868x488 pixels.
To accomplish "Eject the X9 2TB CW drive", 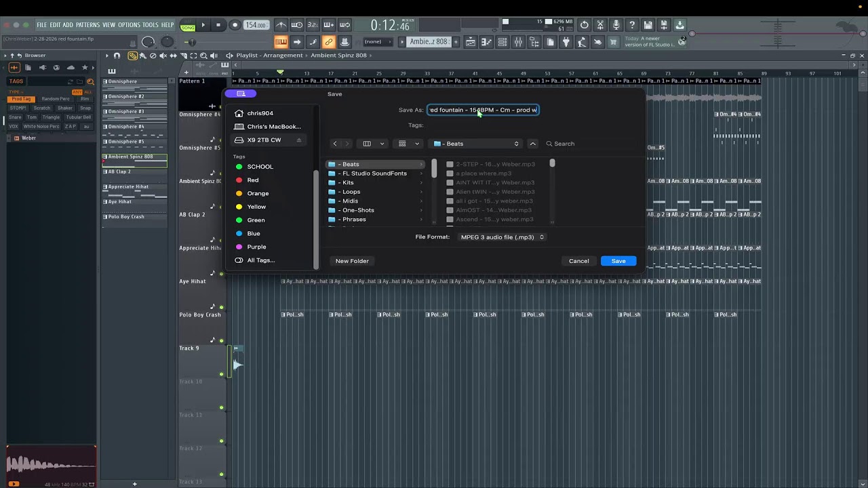I will coord(298,140).
